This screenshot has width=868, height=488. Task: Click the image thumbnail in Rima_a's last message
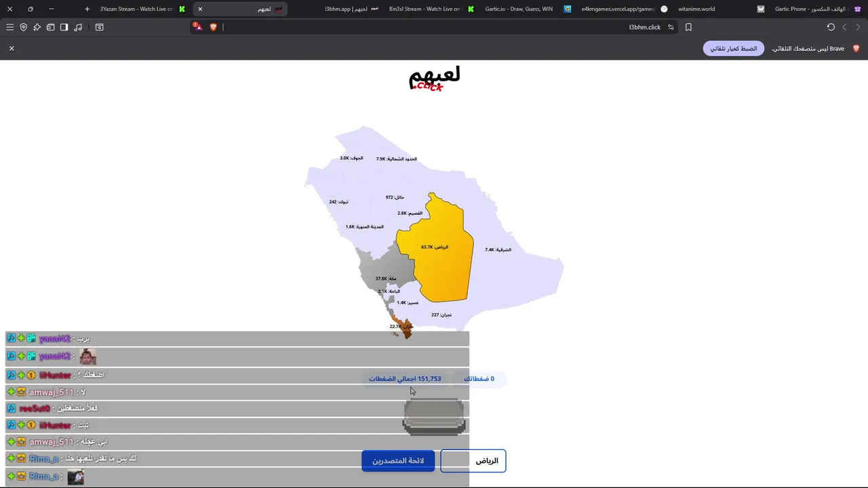76,476
